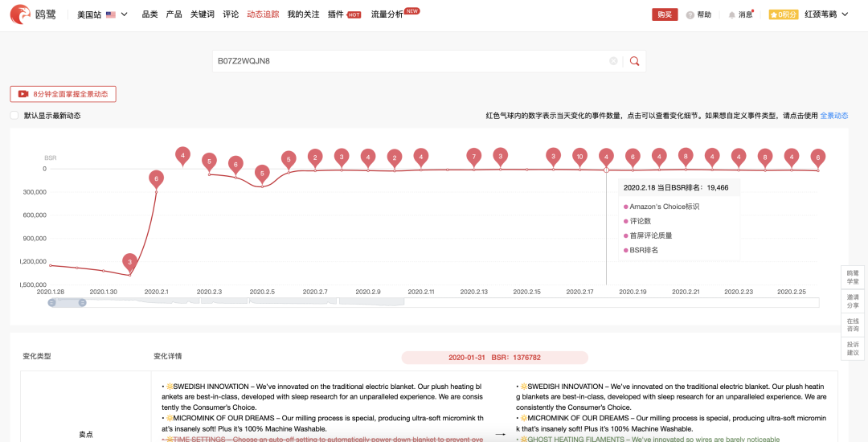Click the 8分钟全面掌握全景动态 button
868x442 pixels.
[63, 94]
